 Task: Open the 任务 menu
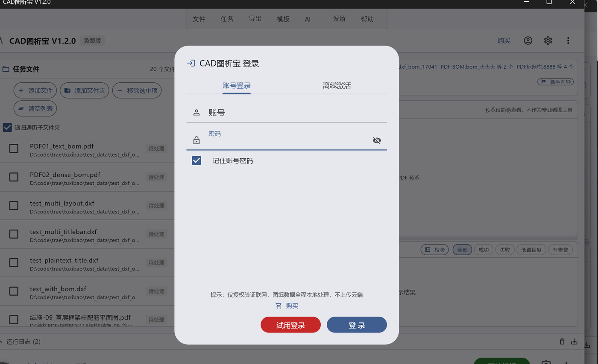[227, 19]
